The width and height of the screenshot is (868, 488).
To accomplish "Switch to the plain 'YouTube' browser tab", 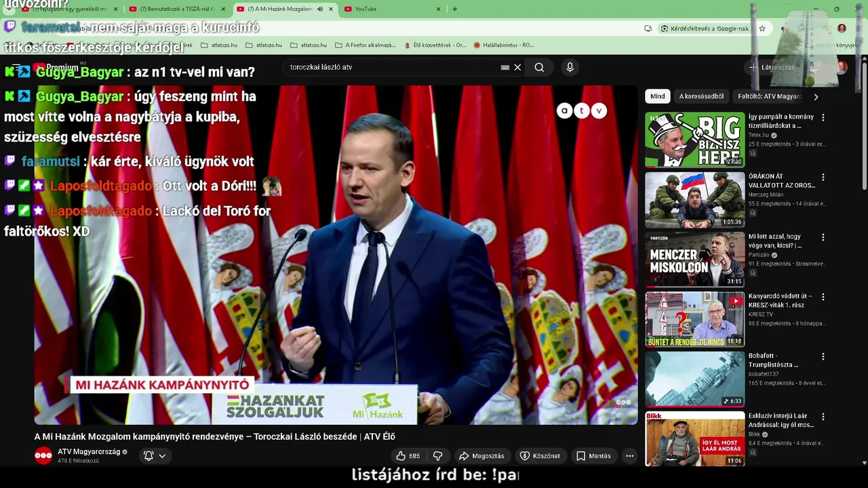I will [392, 9].
